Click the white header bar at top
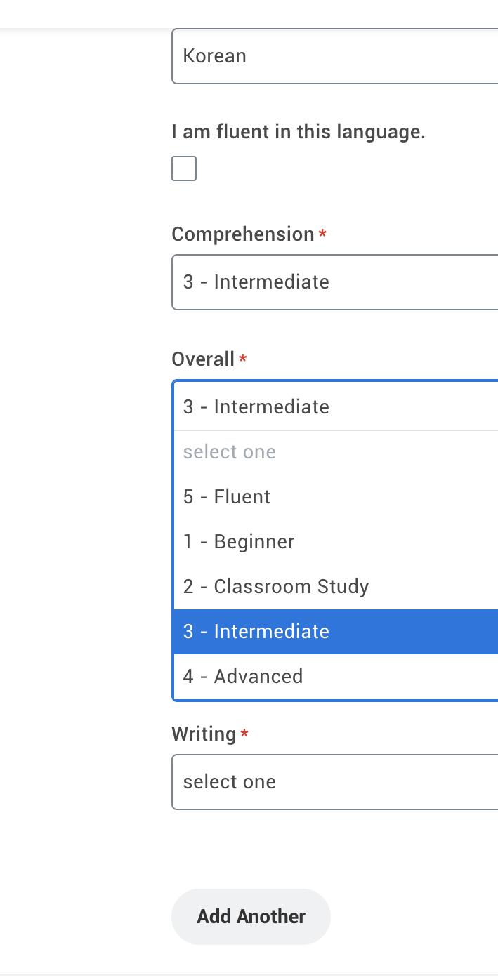The width and height of the screenshot is (498, 980). (249, 13)
